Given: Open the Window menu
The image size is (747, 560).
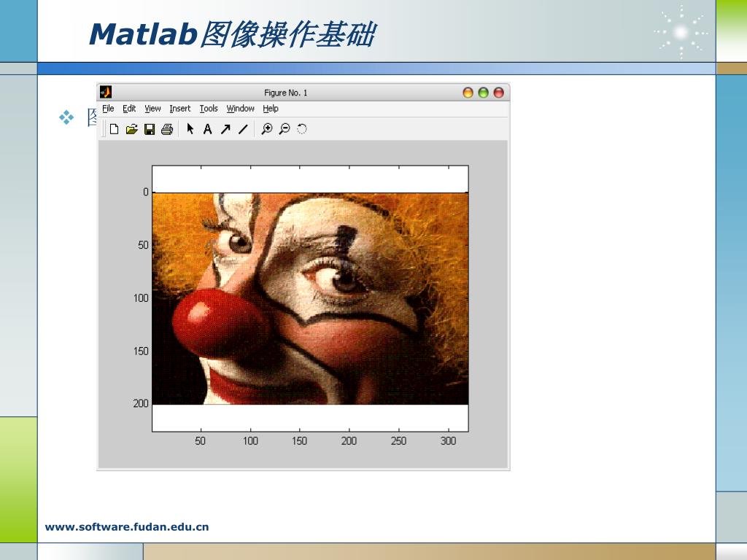Looking at the screenshot, I should click(x=240, y=109).
